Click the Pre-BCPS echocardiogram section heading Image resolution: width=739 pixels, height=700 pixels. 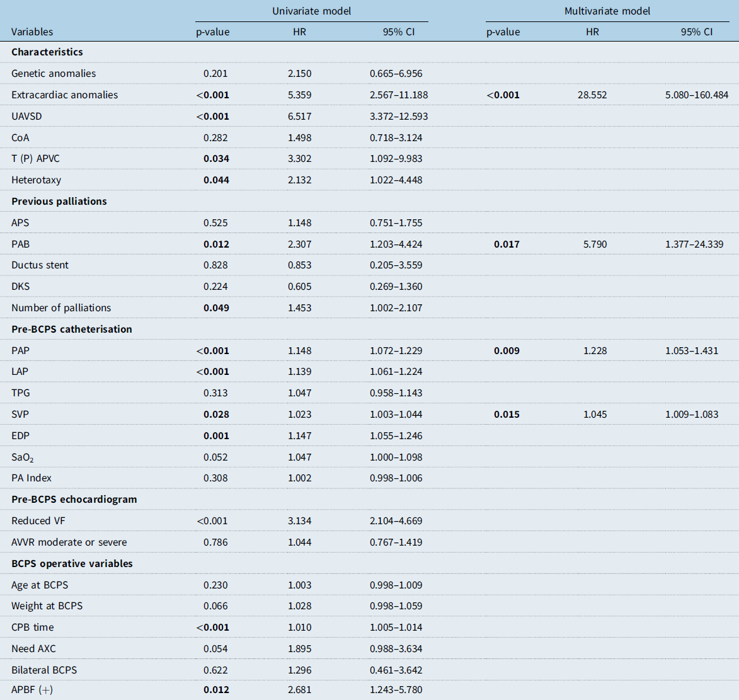click(74, 500)
